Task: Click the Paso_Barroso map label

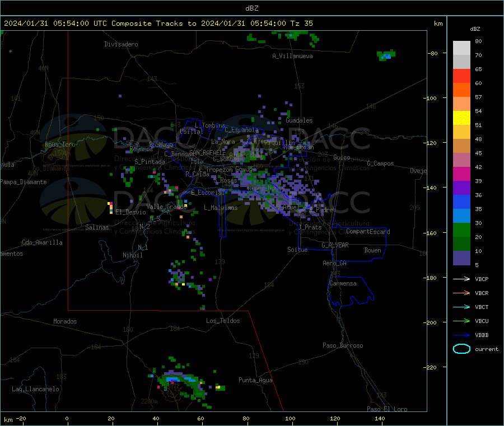Action: coord(343,345)
